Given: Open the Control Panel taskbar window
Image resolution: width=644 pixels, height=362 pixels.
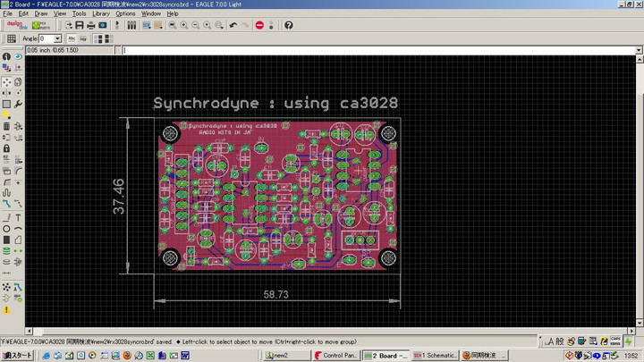Looking at the screenshot, I should [336, 355].
